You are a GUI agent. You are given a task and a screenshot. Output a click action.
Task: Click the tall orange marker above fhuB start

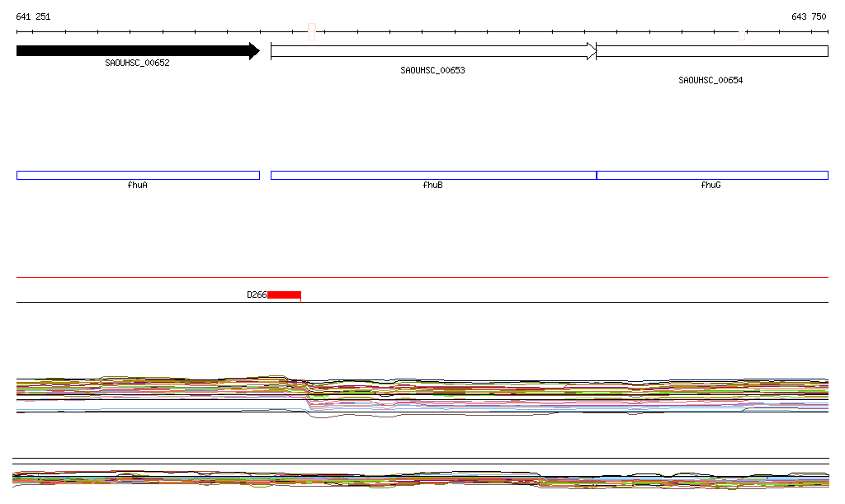tap(312, 31)
